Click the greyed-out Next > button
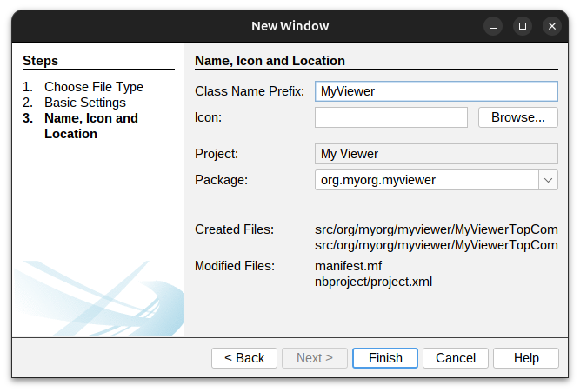580x392 pixels. click(x=315, y=358)
